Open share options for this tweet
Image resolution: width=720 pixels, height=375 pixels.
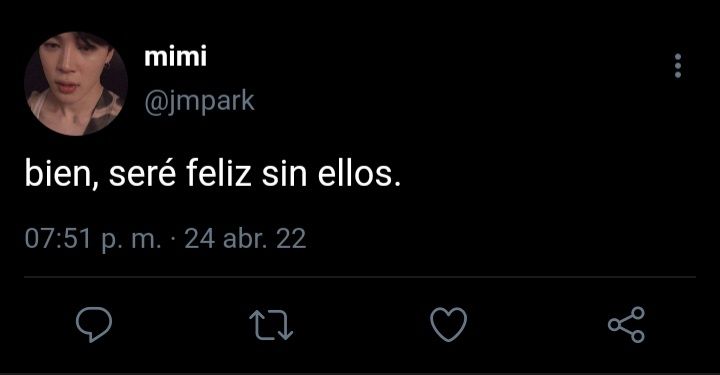point(626,325)
